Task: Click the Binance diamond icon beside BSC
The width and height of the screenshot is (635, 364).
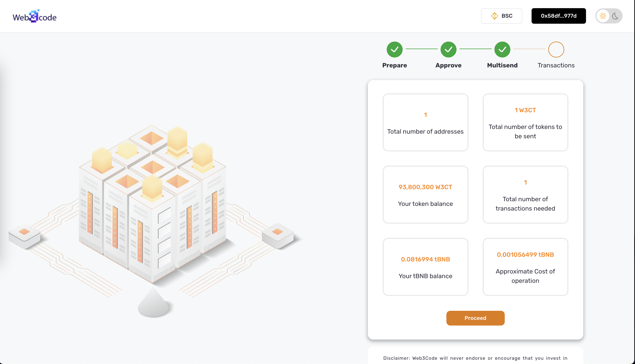Action: tap(494, 16)
